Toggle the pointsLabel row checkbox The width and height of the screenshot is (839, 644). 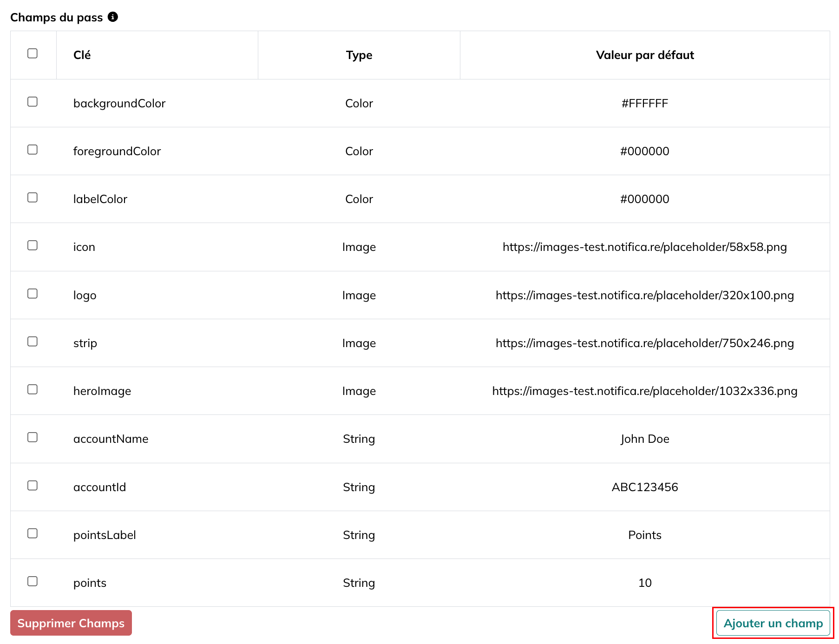click(x=33, y=533)
